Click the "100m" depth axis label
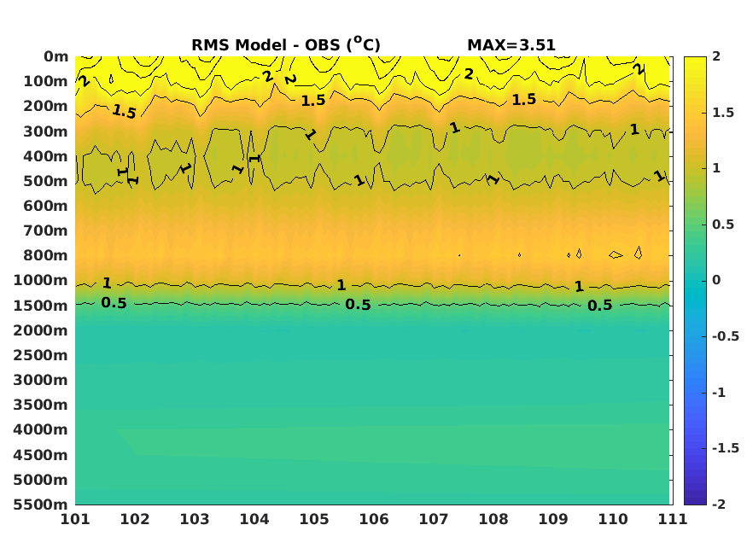The image size is (747, 560). pyautogui.click(x=46, y=81)
